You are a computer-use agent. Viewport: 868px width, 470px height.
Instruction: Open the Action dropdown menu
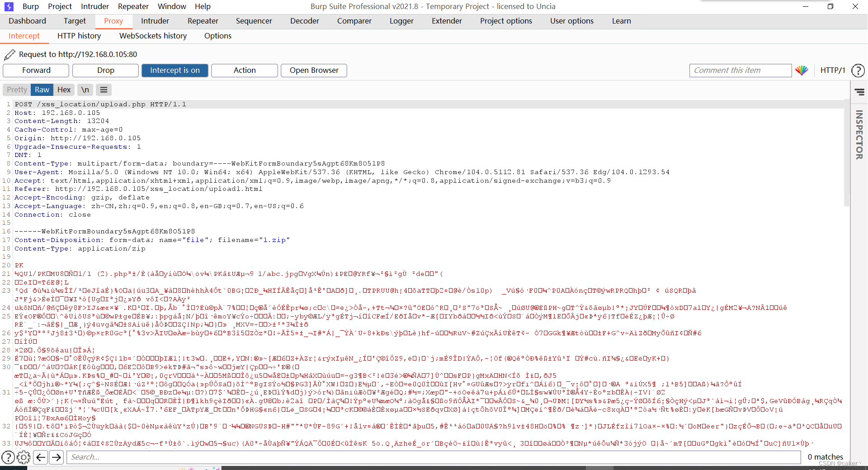[x=245, y=70]
